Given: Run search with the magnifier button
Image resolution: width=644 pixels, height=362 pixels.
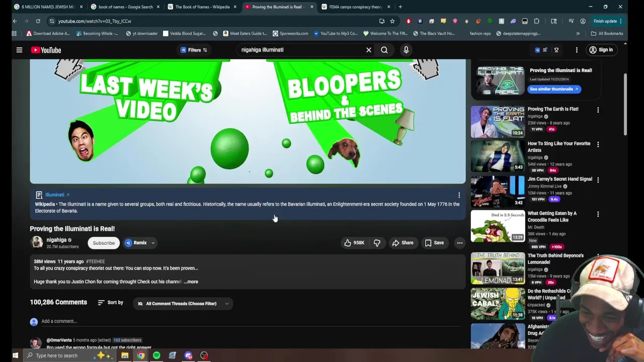Looking at the screenshot, I should (384, 50).
